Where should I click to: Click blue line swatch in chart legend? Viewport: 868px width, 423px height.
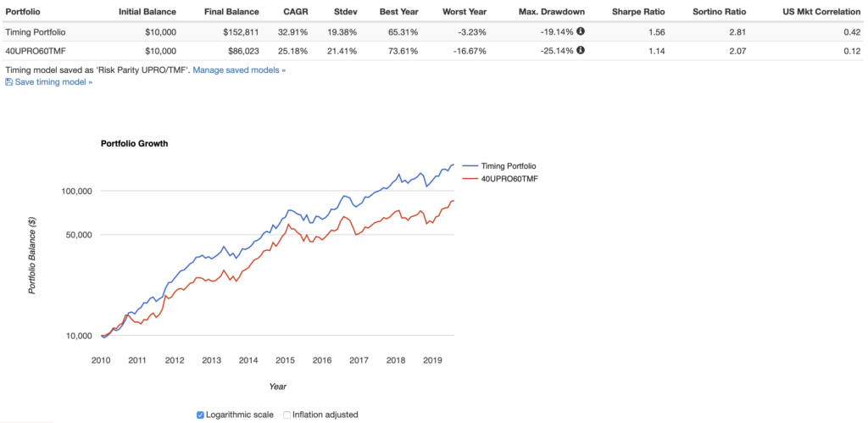coord(470,166)
